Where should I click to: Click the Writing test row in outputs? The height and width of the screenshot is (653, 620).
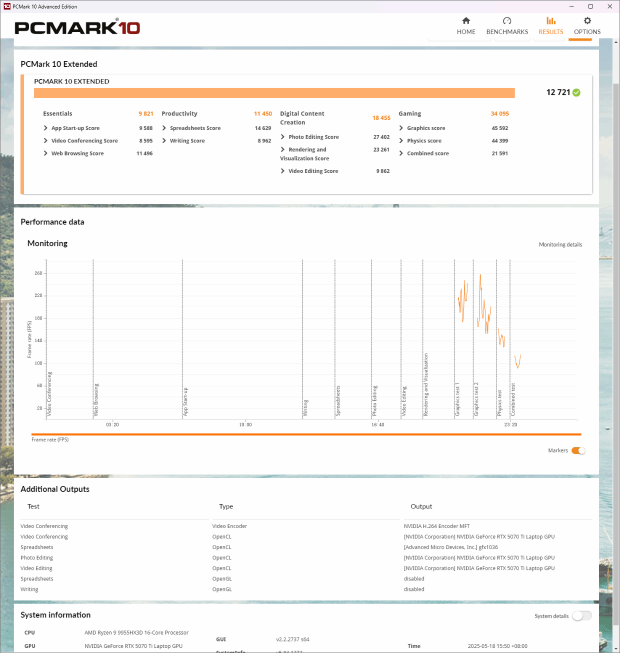coord(306,589)
